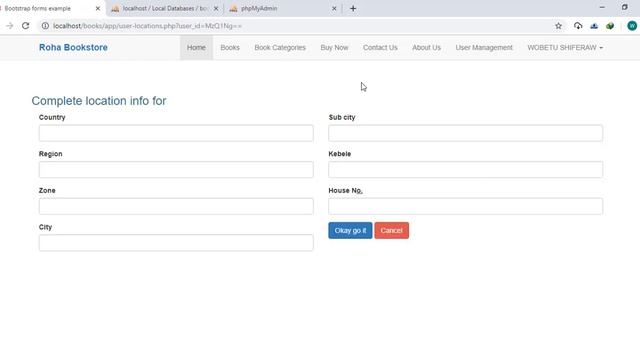
Task: Click the Complete location info for heading
Action: (x=99, y=101)
